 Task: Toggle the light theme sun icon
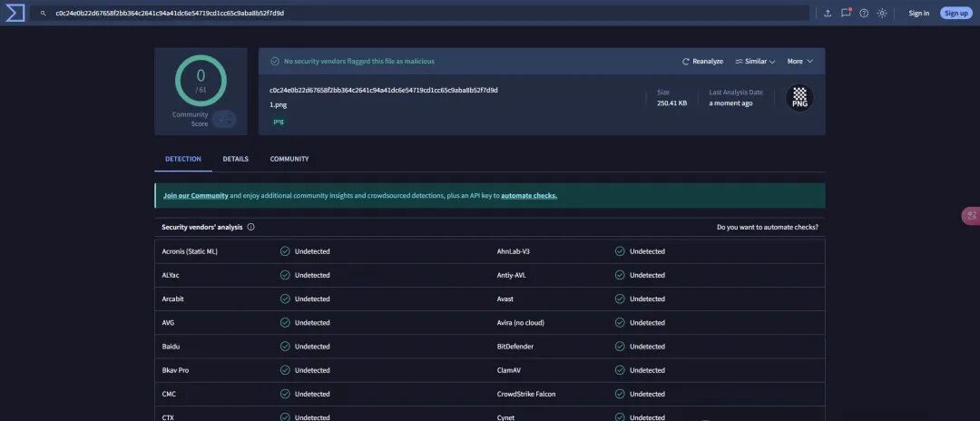(882, 13)
